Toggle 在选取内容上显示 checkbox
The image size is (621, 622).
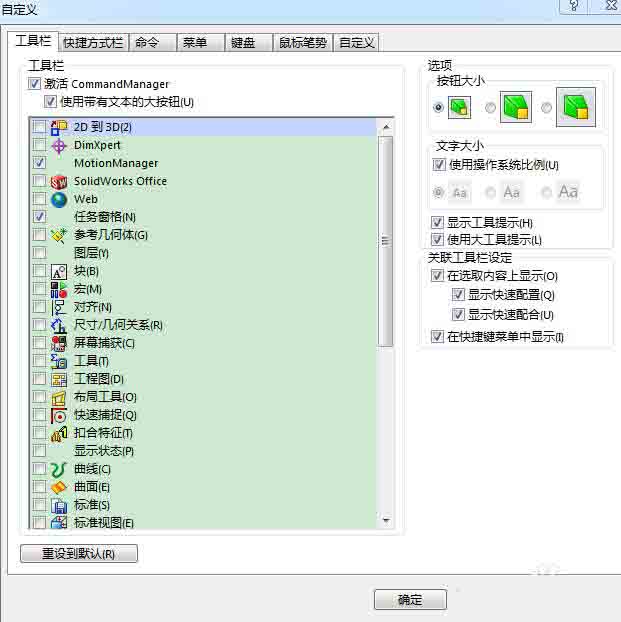point(437,275)
